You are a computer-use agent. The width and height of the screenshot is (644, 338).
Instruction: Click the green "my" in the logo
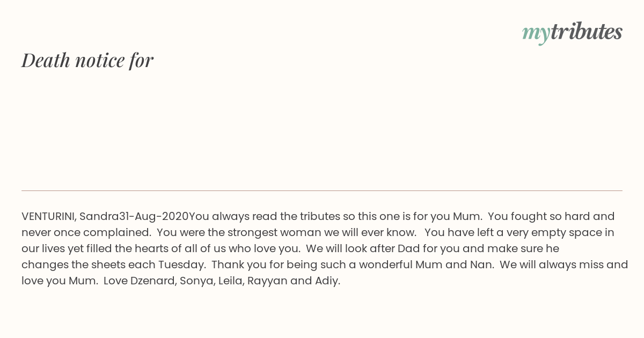pos(536,34)
